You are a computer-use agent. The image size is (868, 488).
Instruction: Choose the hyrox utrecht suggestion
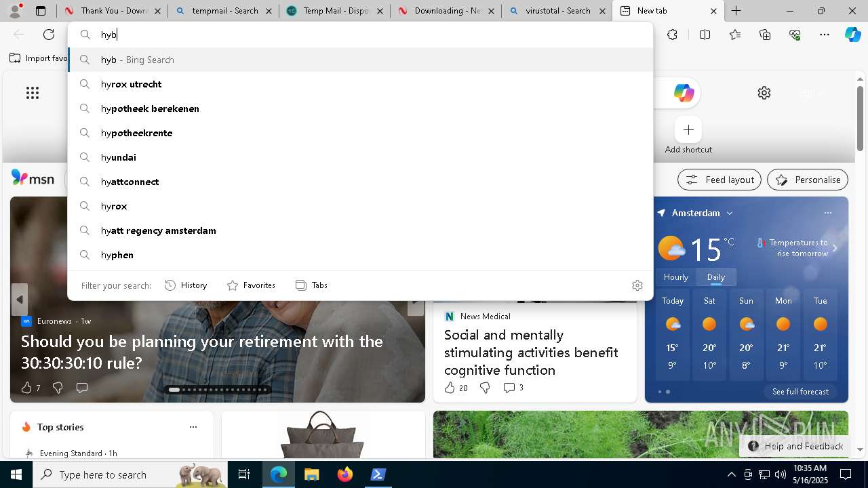[360, 84]
